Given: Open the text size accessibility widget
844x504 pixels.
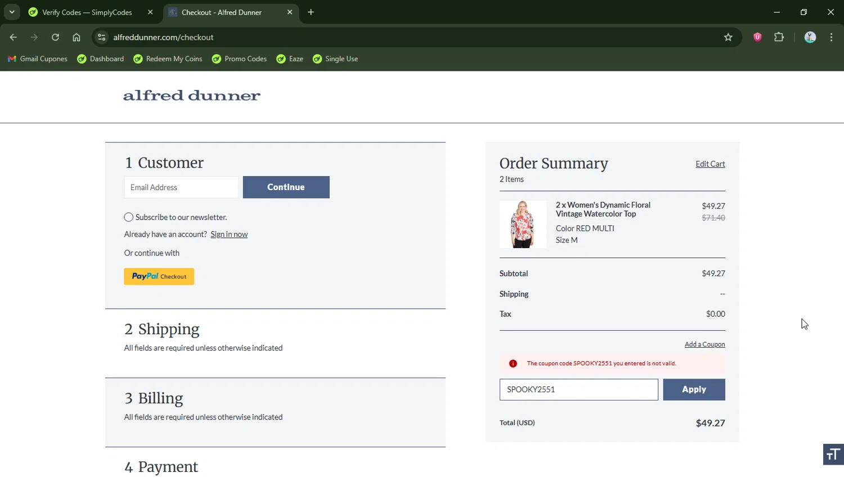Looking at the screenshot, I should coord(833,454).
